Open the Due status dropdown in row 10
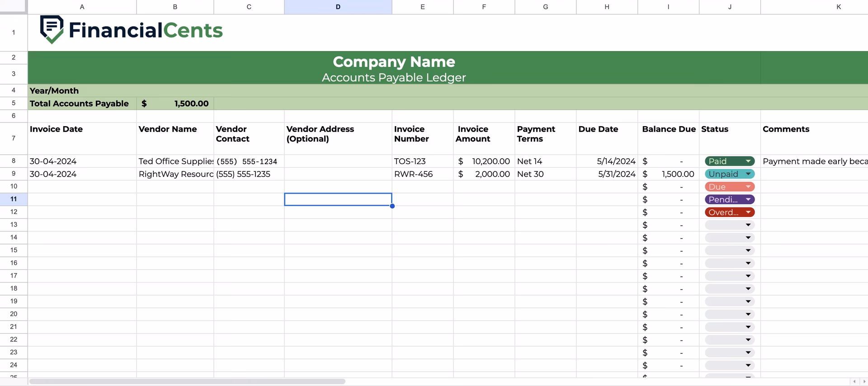Viewport: 868px width, 386px height. 729,187
